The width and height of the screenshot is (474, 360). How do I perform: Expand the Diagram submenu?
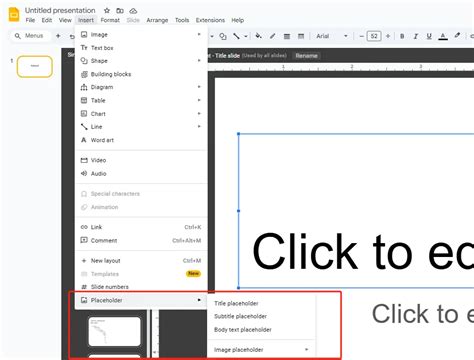coord(141,87)
